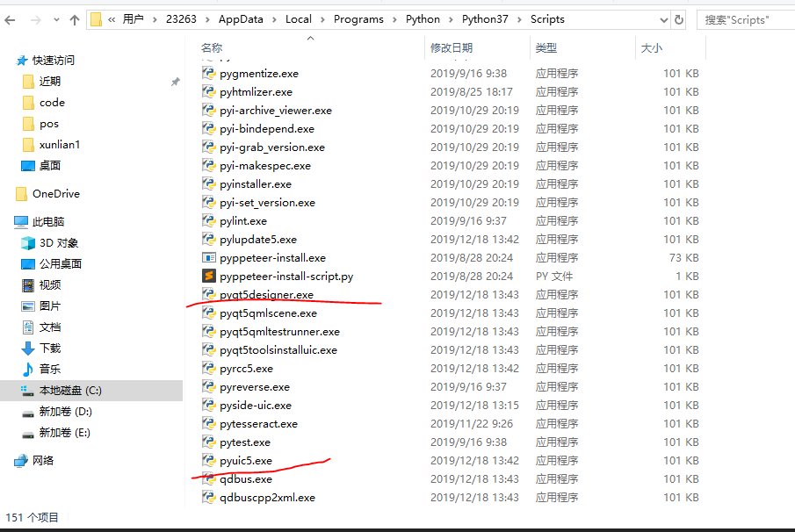Viewport: 795px width, 532px height.
Task: Select pyqt5qmlscene.exe file
Action: [x=268, y=313]
